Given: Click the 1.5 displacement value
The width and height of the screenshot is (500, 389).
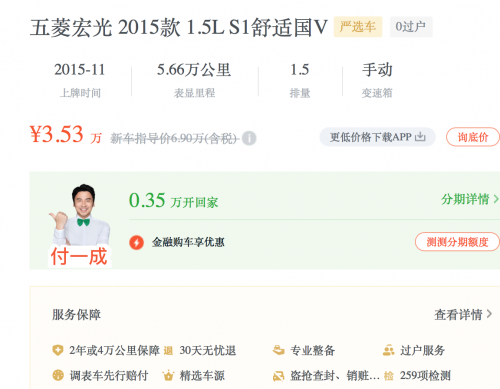Looking at the screenshot, I should (x=300, y=70).
